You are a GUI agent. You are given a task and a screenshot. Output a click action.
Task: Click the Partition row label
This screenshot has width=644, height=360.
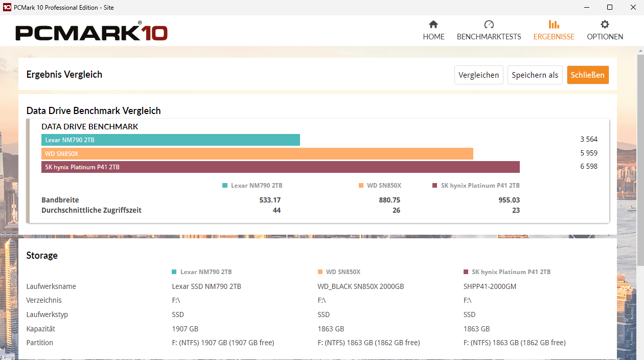40,343
